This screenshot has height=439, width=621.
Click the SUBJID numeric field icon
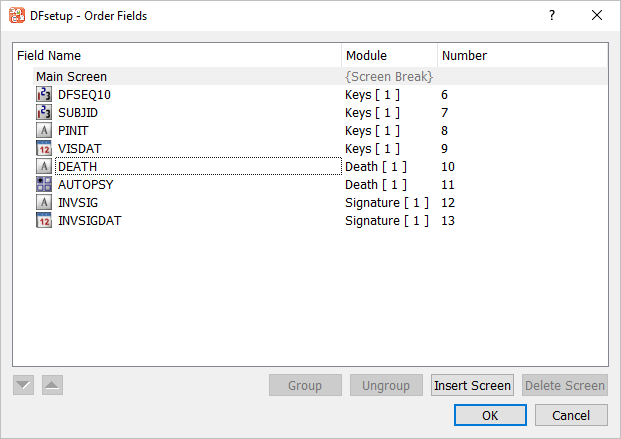[x=44, y=113]
